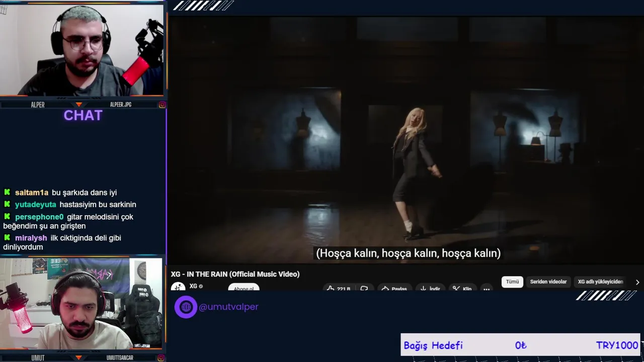The width and height of the screenshot is (644, 362).
Task: Click the ALPEER.JPG label
Action: pyautogui.click(x=121, y=105)
